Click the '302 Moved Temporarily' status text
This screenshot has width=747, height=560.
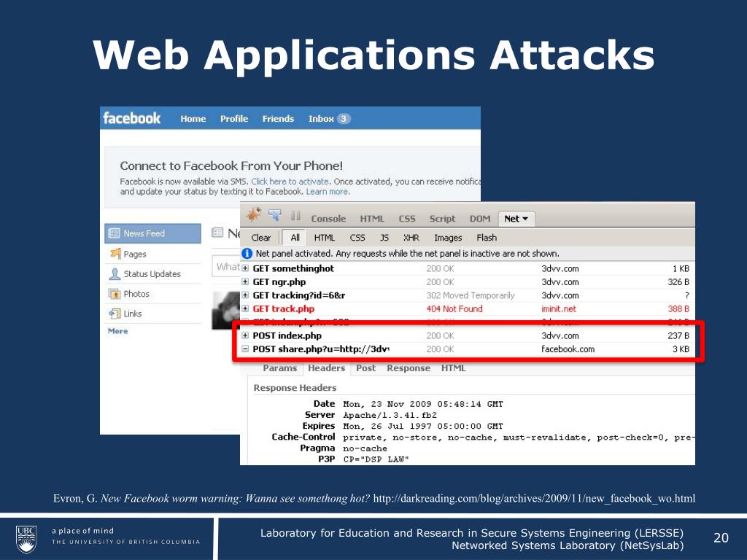coord(471,295)
